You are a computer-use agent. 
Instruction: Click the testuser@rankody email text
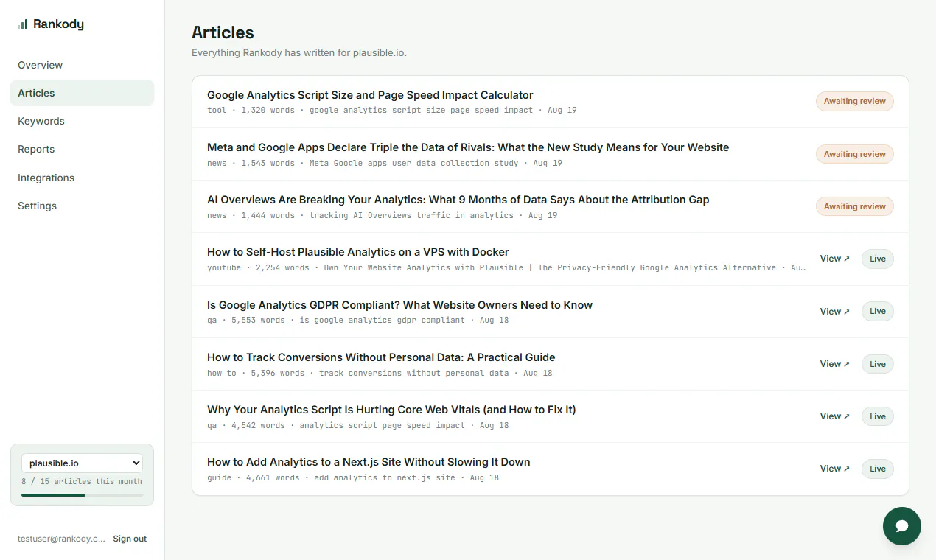point(61,539)
